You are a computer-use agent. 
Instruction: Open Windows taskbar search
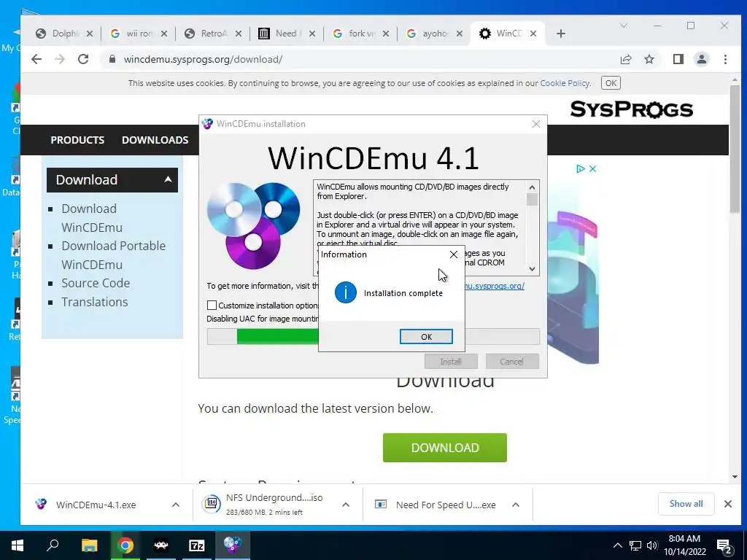click(53, 545)
